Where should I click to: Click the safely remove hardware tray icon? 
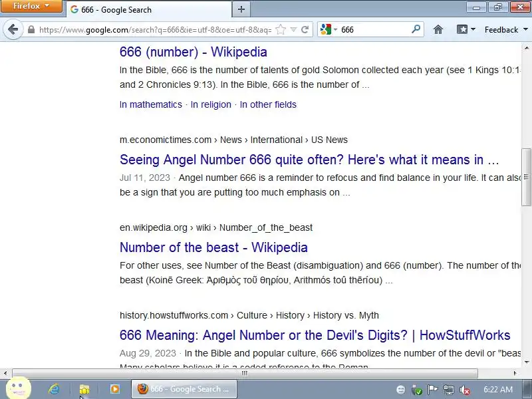[x=417, y=390]
